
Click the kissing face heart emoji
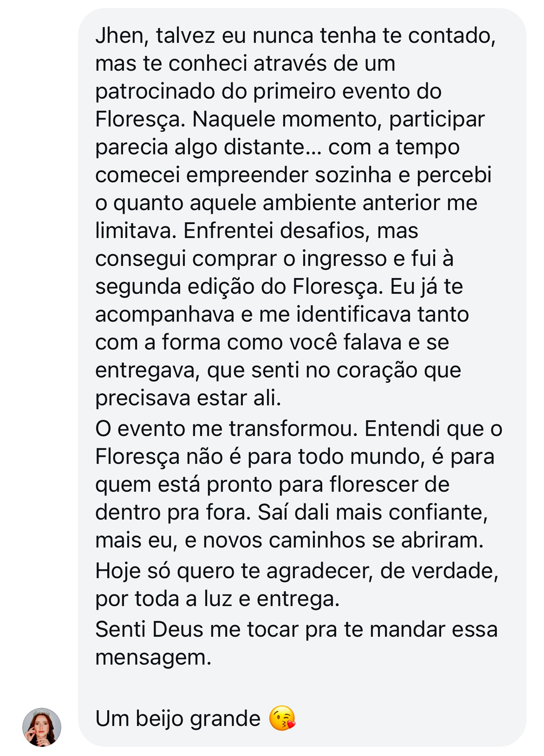[x=282, y=718]
